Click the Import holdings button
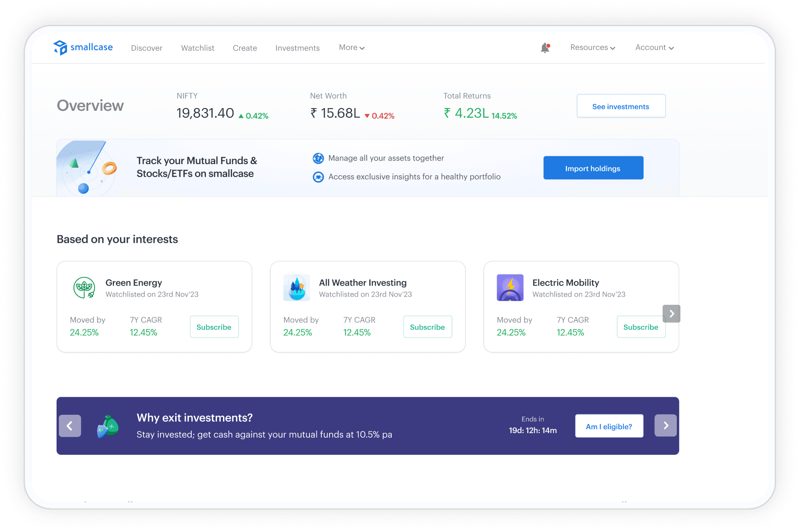 click(593, 168)
